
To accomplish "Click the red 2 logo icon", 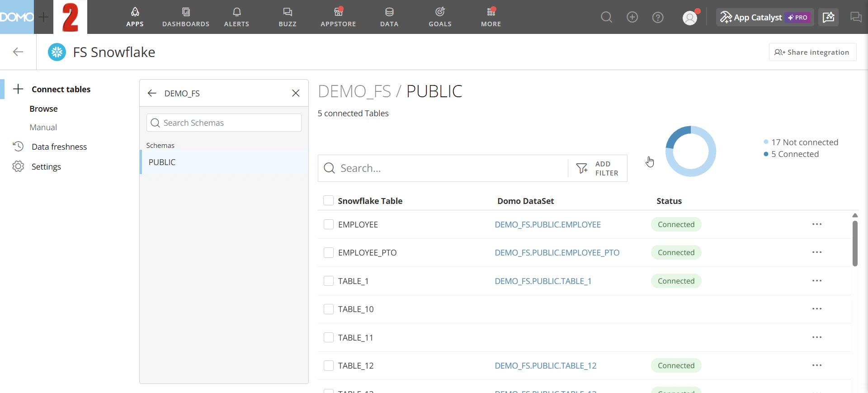I will point(71,17).
